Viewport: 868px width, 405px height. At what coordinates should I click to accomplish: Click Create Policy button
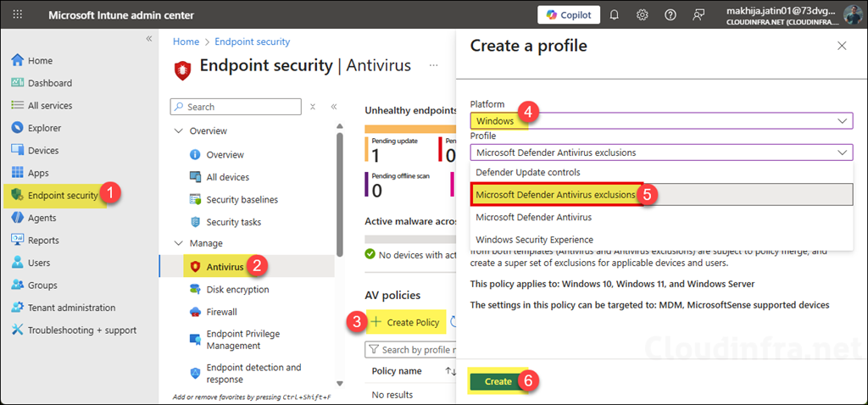click(x=406, y=322)
